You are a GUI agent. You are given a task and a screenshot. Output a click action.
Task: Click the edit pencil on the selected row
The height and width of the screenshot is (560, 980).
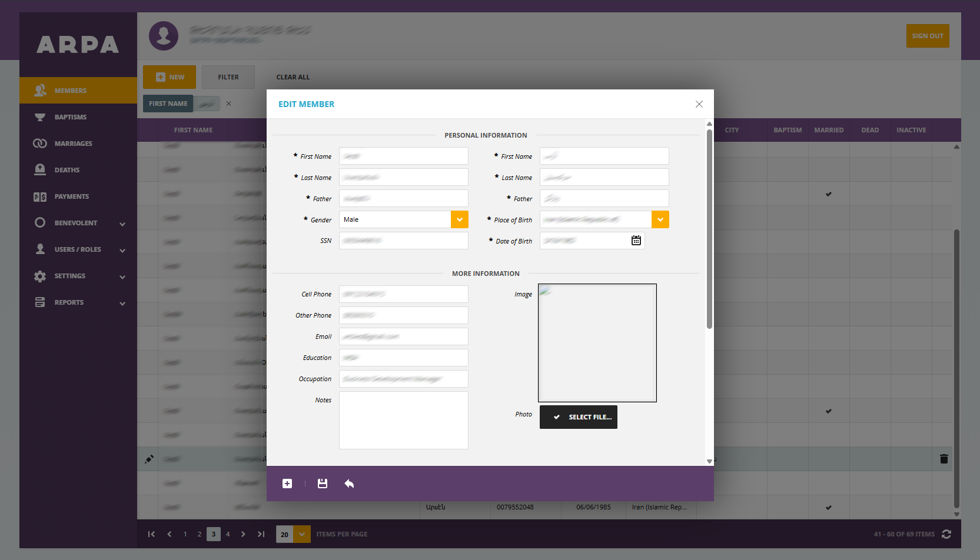coord(149,458)
